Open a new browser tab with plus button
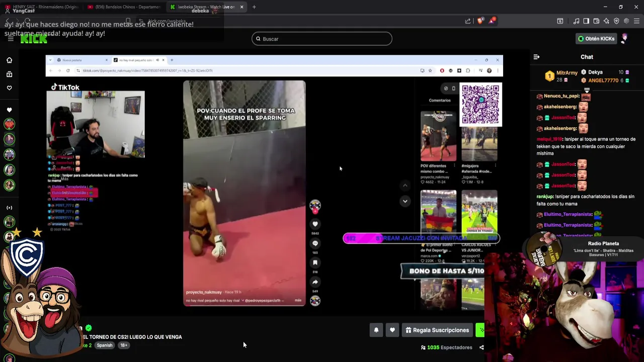 pyautogui.click(x=254, y=7)
